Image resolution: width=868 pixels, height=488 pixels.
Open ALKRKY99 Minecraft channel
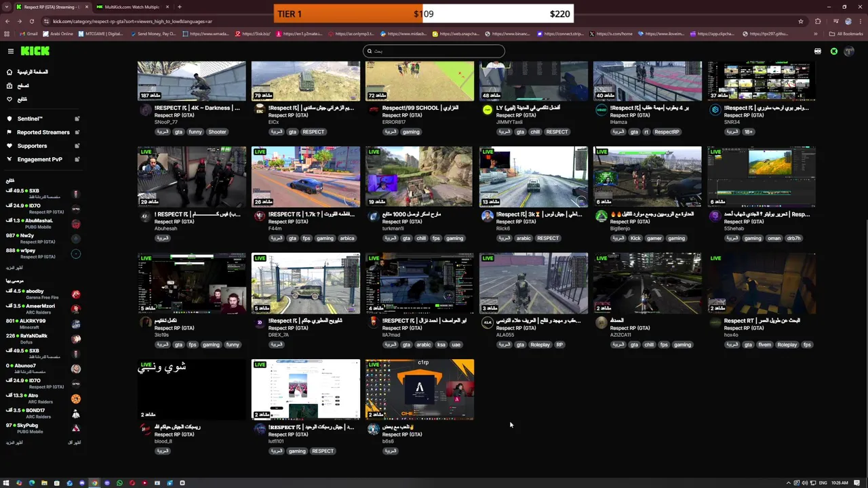click(x=43, y=323)
